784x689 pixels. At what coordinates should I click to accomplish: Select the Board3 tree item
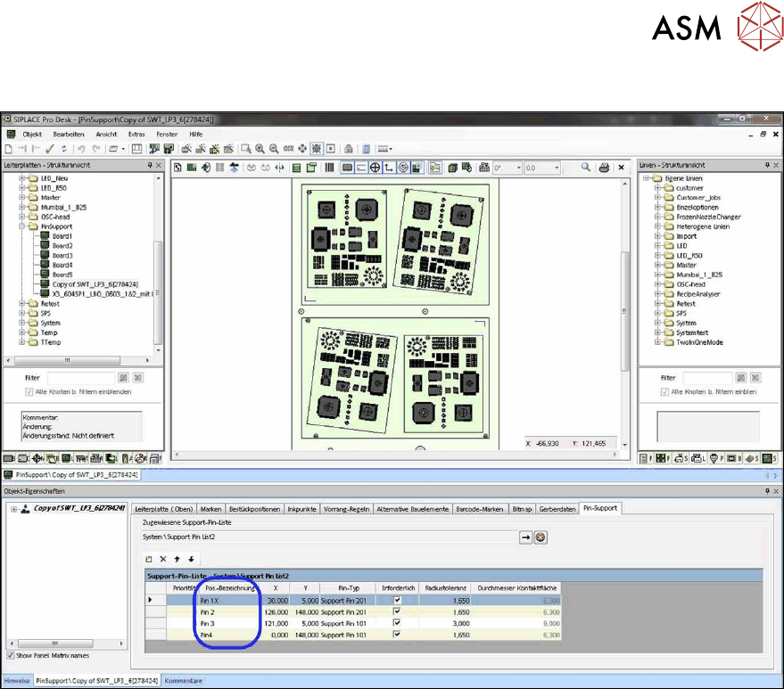(x=62, y=255)
